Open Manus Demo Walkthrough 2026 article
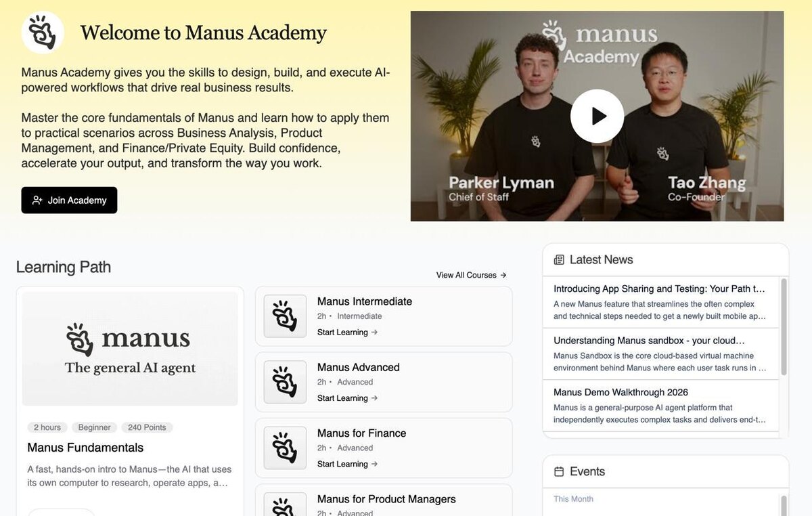 (660, 406)
